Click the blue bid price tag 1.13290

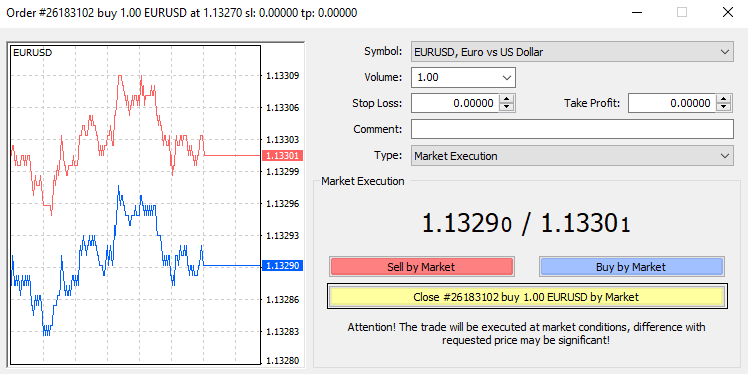[283, 265]
